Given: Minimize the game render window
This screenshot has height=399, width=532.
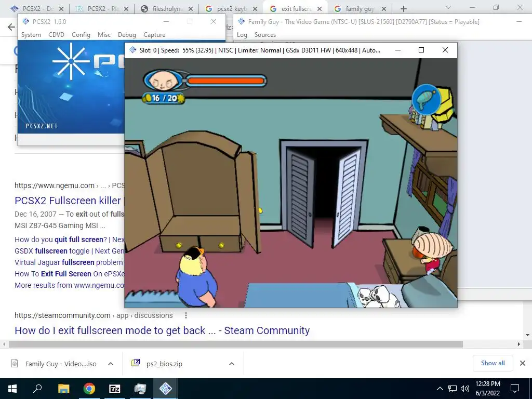Looking at the screenshot, I should tap(398, 50).
